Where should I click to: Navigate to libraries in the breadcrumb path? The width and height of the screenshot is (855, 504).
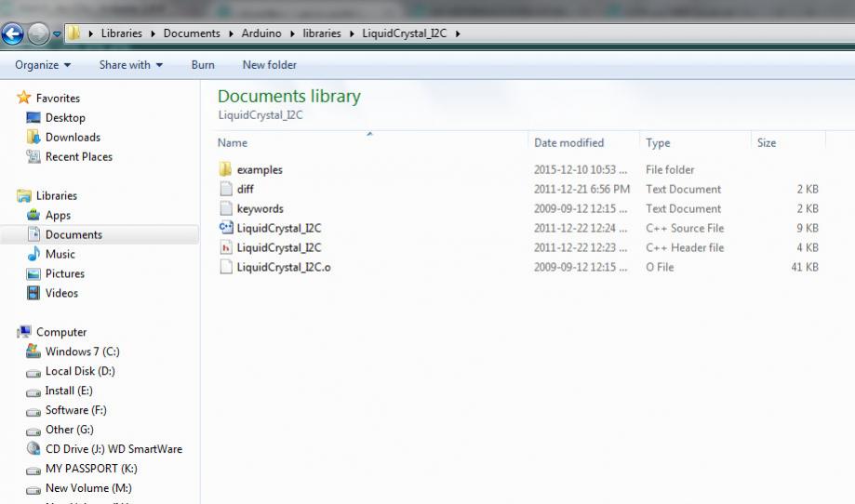[x=320, y=34]
